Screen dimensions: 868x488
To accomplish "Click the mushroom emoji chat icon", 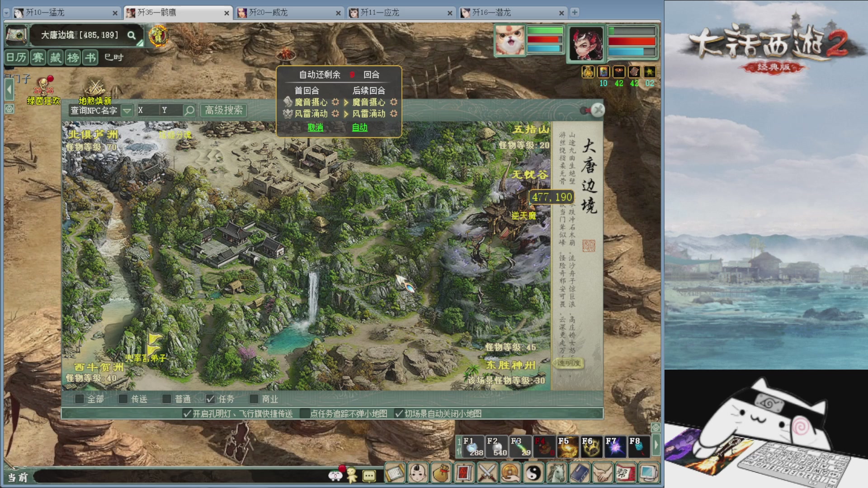I will click(x=335, y=475).
